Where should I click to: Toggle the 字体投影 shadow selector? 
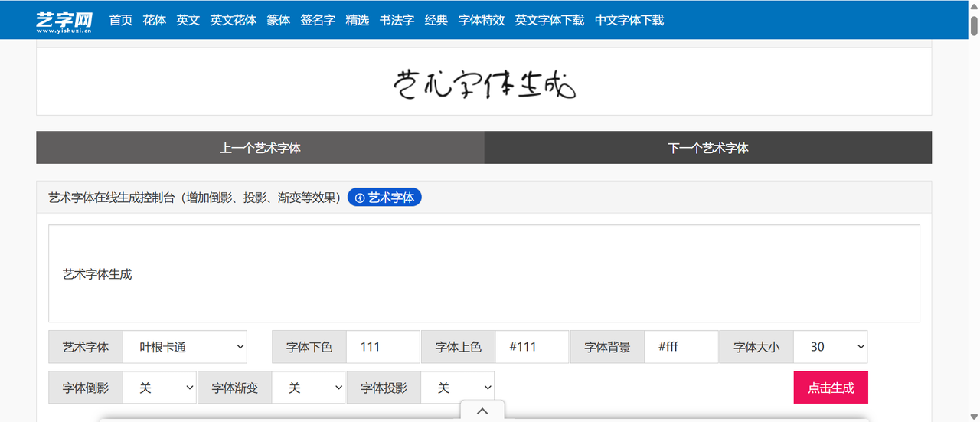point(457,388)
